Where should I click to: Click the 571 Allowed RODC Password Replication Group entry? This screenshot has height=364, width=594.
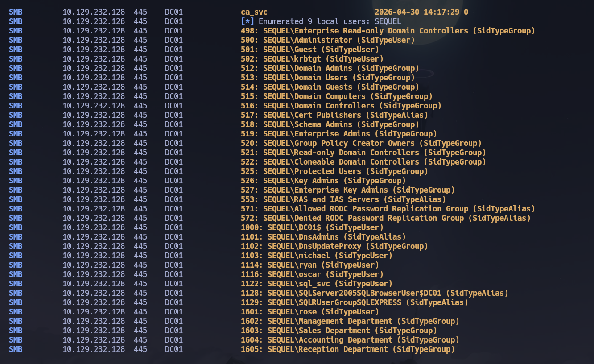tap(388, 209)
